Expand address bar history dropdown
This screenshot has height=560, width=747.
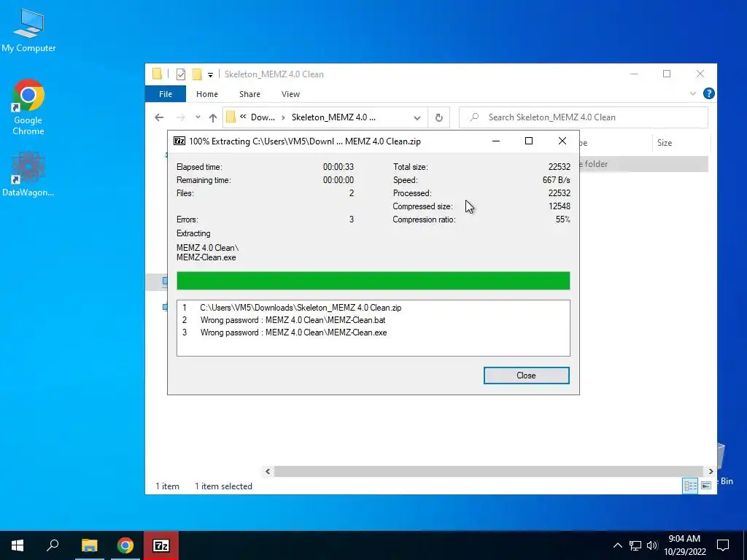click(417, 117)
